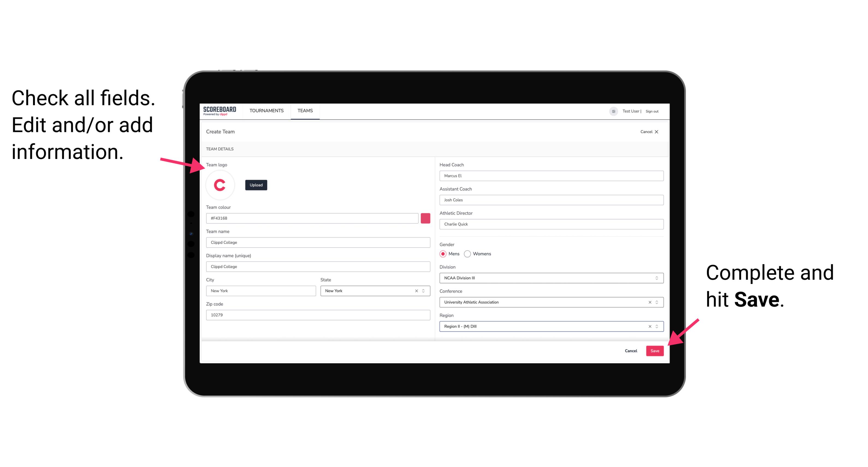Expand the State dropdown for New York
The image size is (868, 467).
424,290
